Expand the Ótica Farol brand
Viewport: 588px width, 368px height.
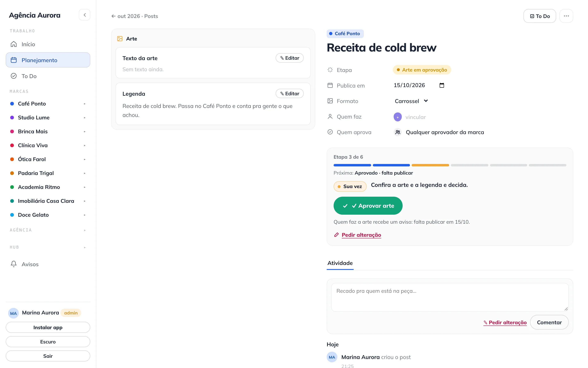coord(85,159)
